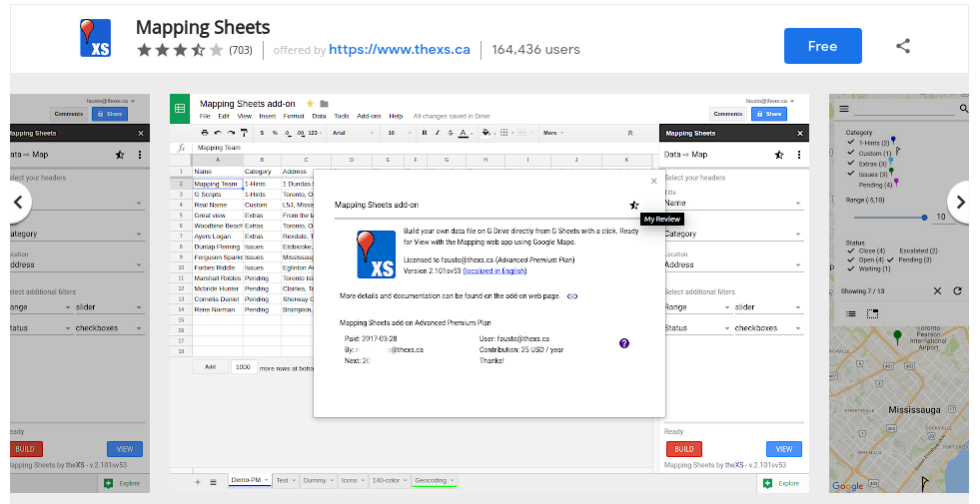Screen dimensions: 980x504
Task: Click the green Sheets home icon
Action: pos(180,109)
